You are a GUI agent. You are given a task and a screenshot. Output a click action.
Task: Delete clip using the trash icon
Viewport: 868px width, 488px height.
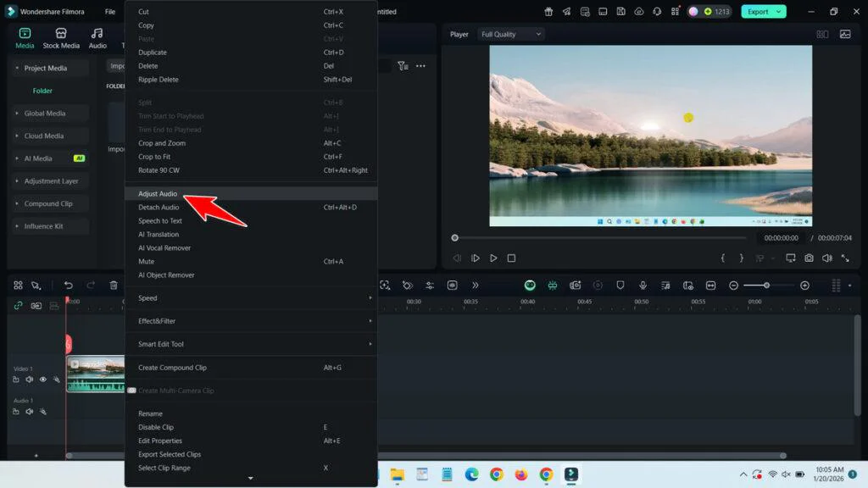coord(114,286)
